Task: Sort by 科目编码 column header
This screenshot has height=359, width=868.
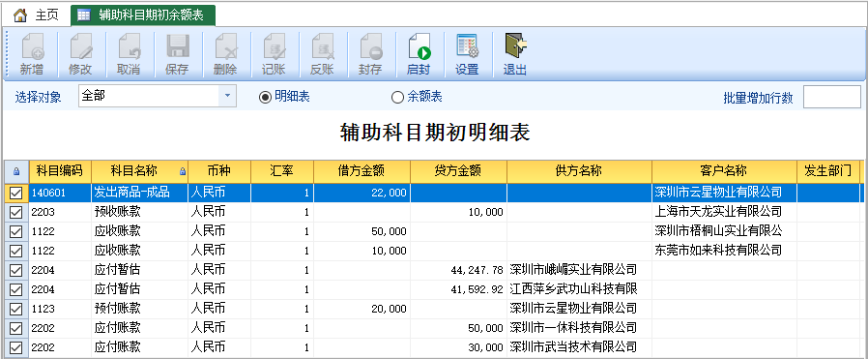Action: 60,171
